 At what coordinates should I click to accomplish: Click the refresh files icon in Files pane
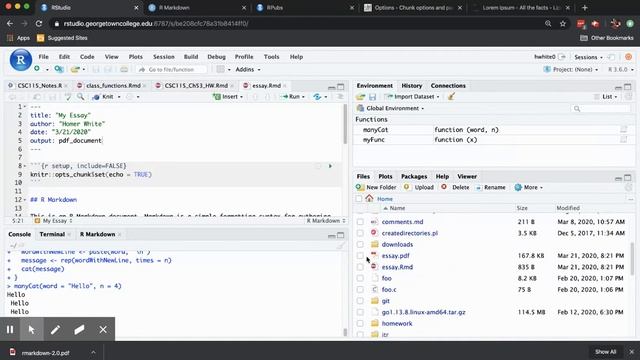pyautogui.click(x=629, y=187)
